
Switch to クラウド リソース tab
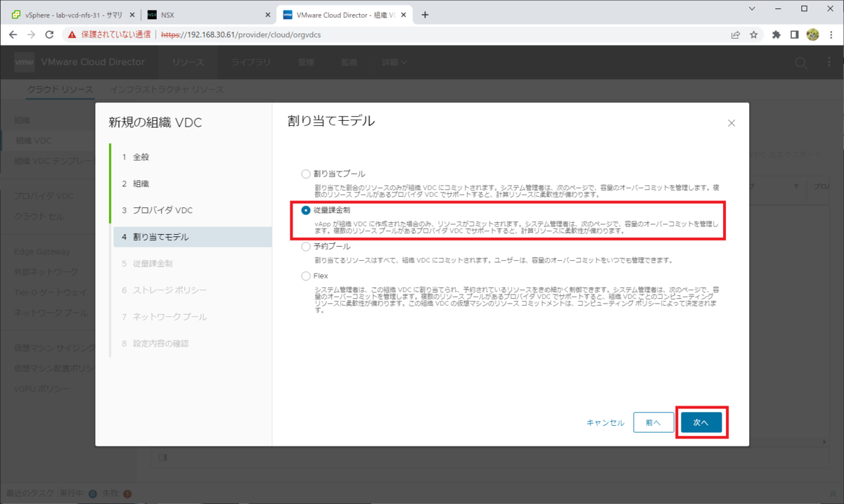60,89
